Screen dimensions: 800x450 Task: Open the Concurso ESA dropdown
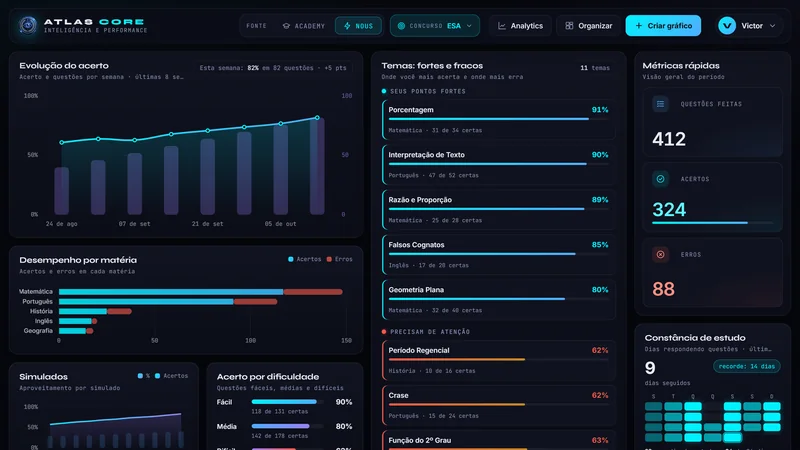tap(435, 26)
